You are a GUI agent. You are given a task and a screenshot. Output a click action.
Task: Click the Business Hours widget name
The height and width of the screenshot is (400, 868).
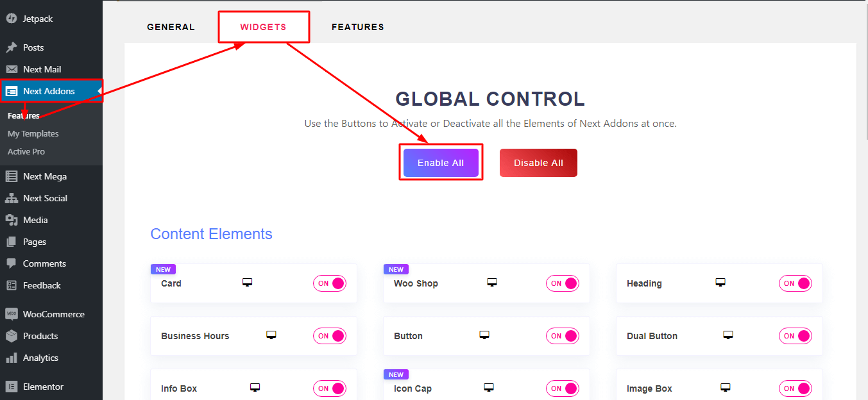(195, 336)
